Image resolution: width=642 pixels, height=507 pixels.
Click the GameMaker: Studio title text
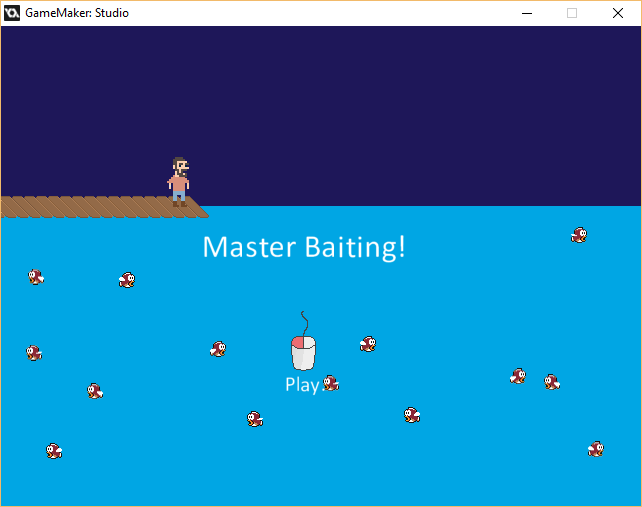pos(77,13)
